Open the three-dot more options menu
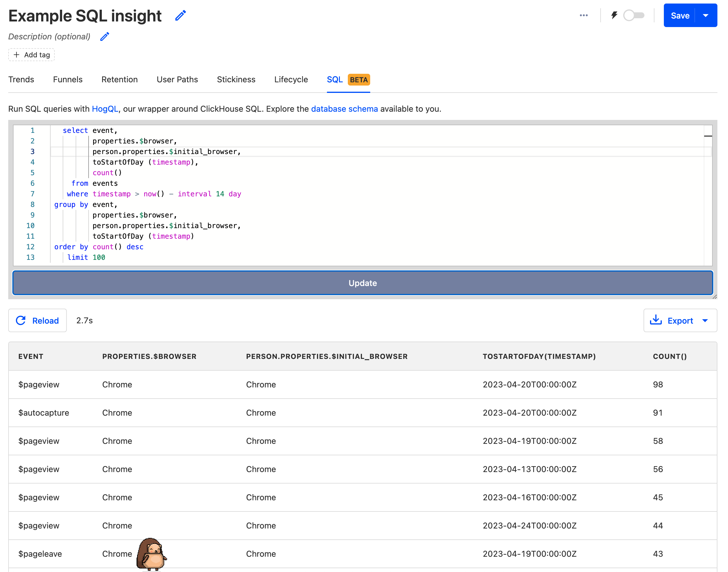 584,15
